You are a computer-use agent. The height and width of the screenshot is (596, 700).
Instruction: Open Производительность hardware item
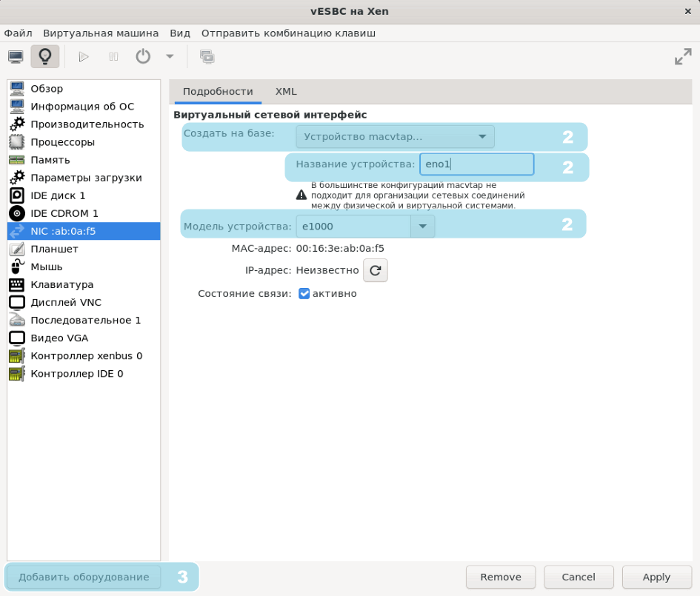84,124
